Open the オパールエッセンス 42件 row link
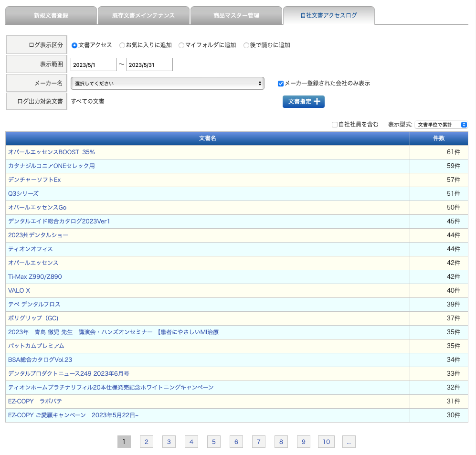The width and height of the screenshot is (476, 455). [33, 263]
